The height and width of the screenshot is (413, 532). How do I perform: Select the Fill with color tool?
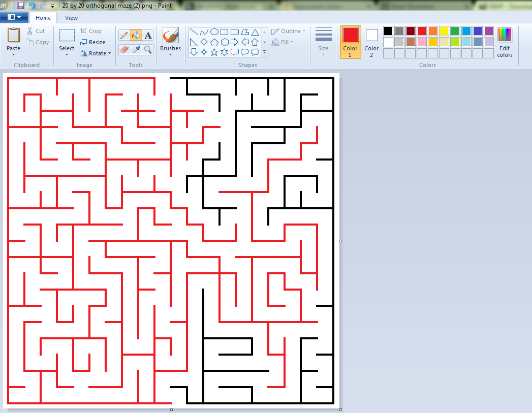point(136,34)
